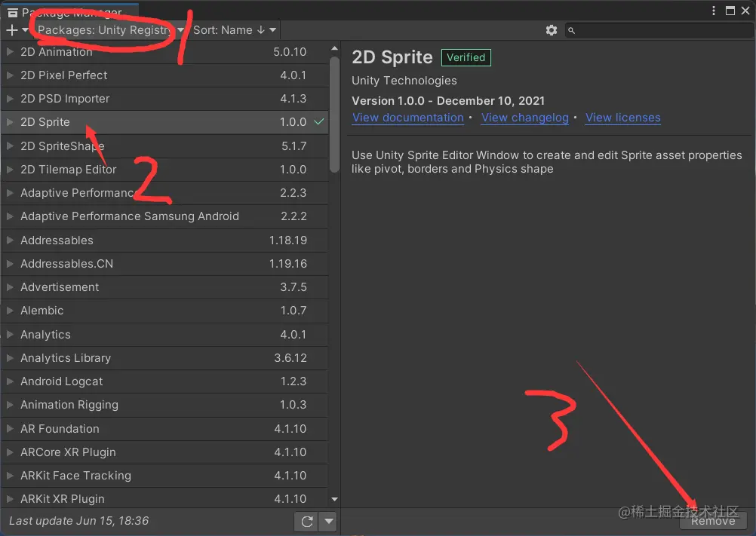Expand the 2D PSD Importer arrow
756x536 pixels.
[x=9, y=99]
